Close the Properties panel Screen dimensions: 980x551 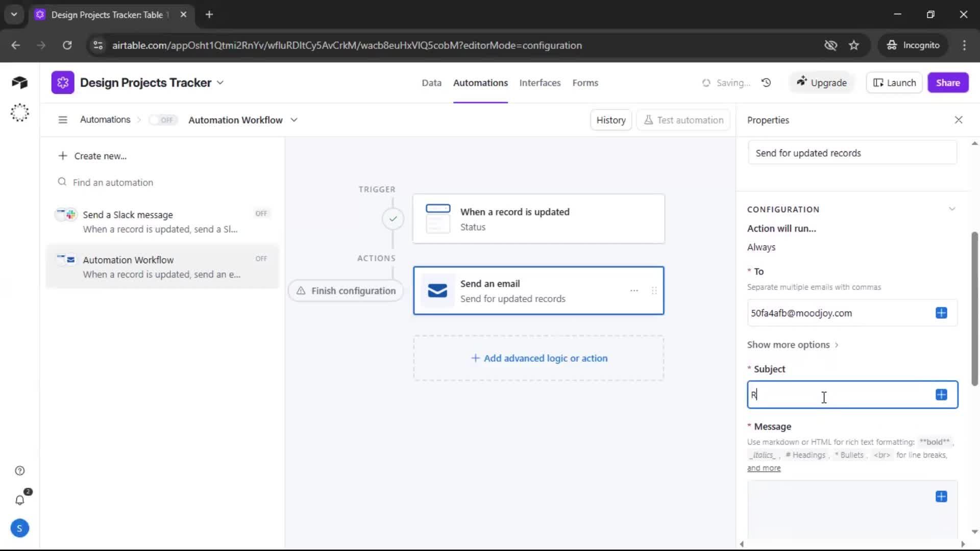coord(959,120)
